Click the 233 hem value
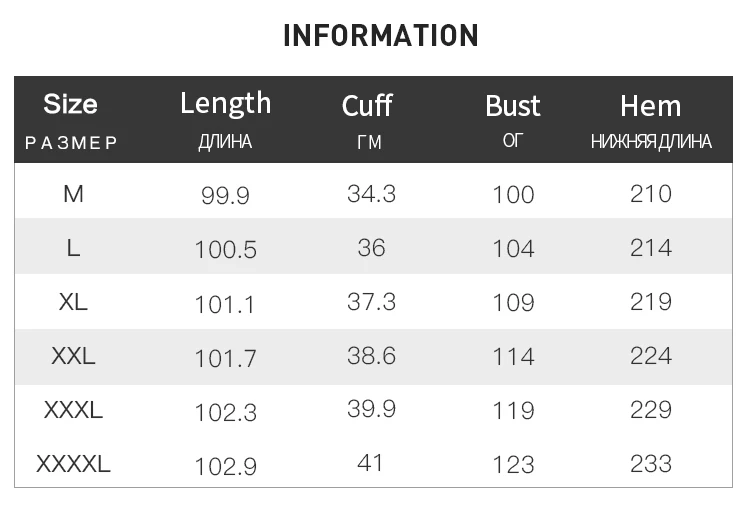The image size is (750, 505). 651,464
